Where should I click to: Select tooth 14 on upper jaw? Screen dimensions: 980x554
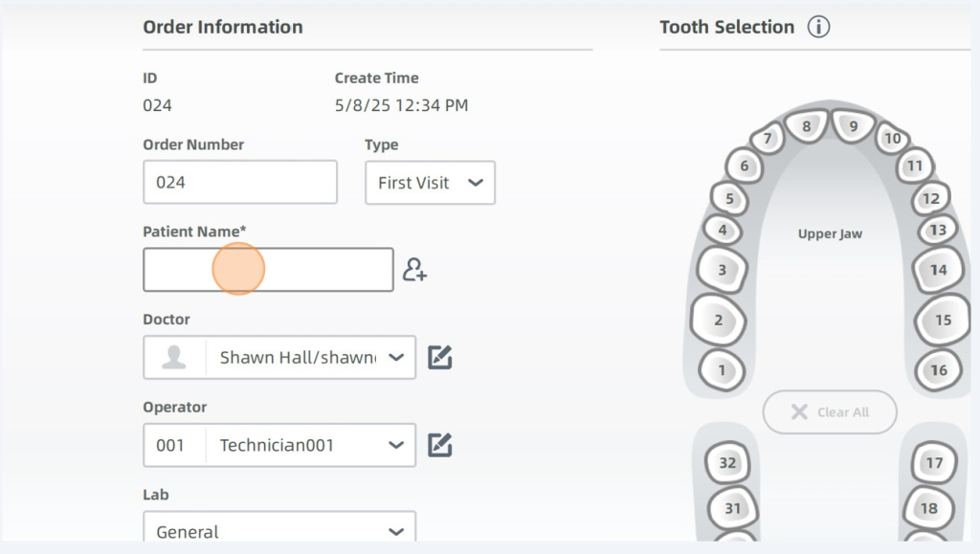coord(938,270)
